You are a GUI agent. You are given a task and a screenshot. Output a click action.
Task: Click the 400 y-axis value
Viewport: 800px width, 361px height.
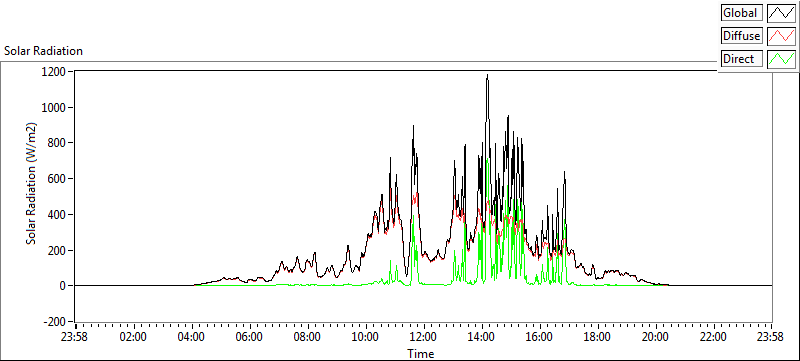tap(58, 214)
